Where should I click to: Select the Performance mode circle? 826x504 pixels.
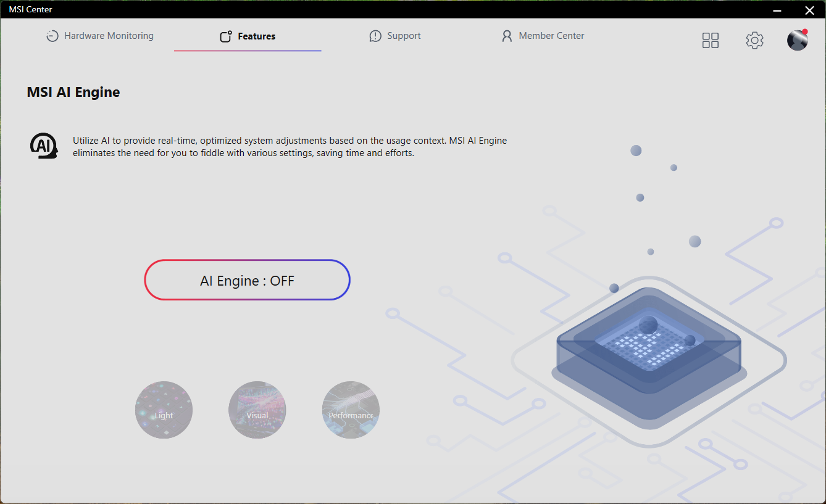point(351,410)
